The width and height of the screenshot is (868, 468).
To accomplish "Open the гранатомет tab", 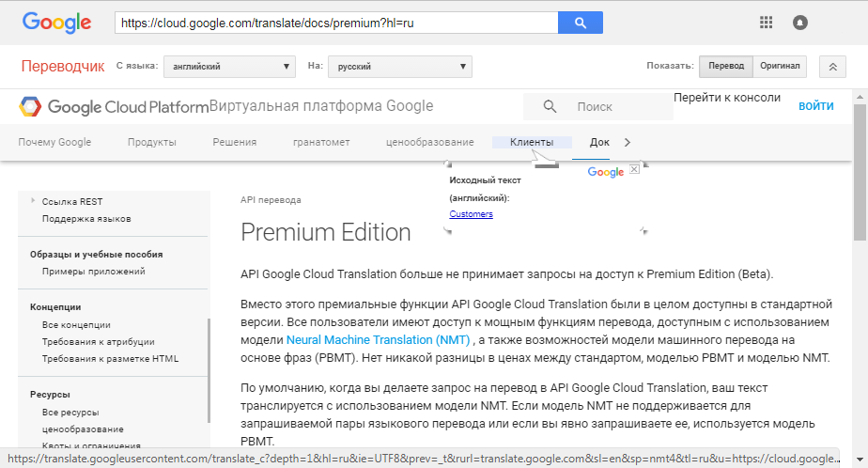I will pyautogui.click(x=321, y=142).
